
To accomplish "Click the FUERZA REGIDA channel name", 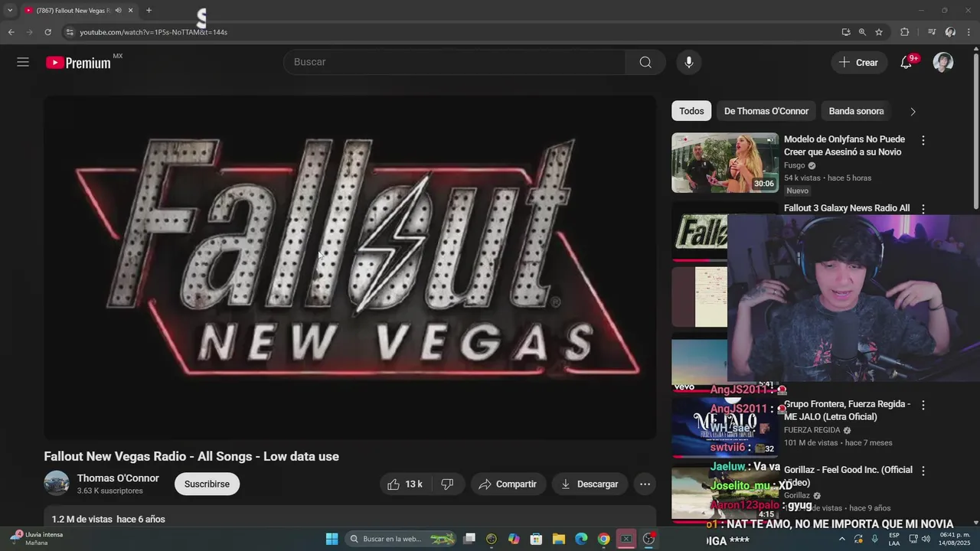I will [x=812, y=430].
